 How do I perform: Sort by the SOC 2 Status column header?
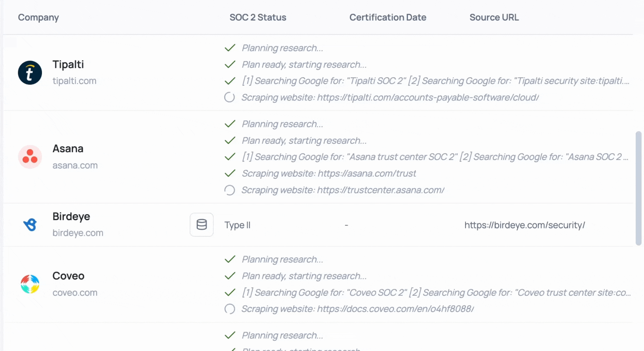click(258, 17)
